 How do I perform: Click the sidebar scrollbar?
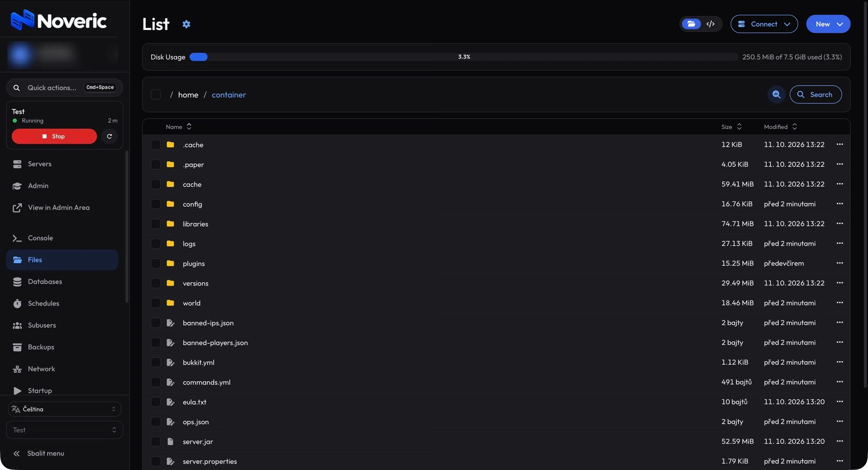[127, 226]
